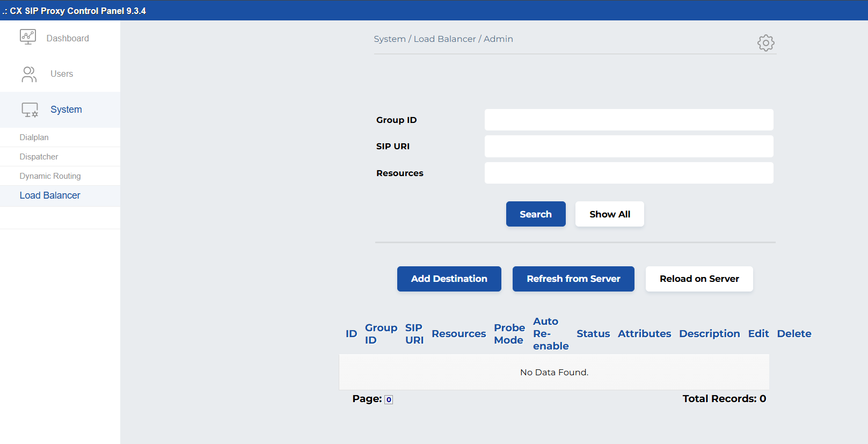The height and width of the screenshot is (444, 868).
Task: Open settings via the gear icon
Action: pos(765,43)
